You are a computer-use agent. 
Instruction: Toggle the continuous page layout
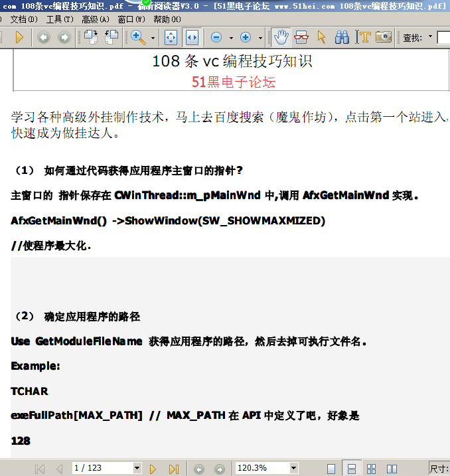[x=352, y=469]
